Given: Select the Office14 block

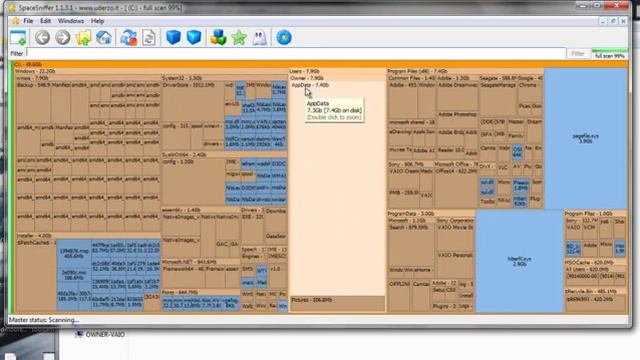Looking at the screenshot, I should [456, 188].
